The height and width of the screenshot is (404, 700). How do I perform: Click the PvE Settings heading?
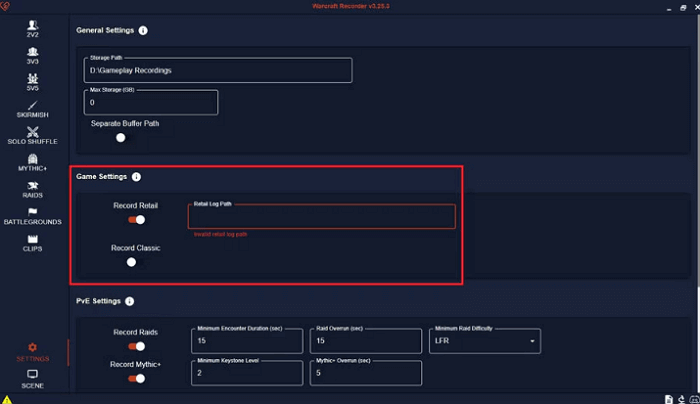click(x=98, y=301)
